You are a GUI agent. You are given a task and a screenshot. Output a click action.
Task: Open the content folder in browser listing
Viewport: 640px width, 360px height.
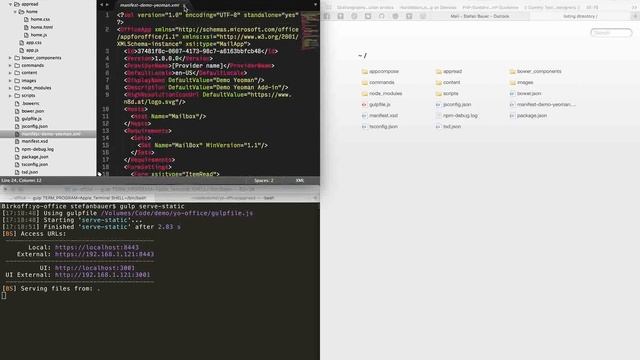[x=448, y=82]
